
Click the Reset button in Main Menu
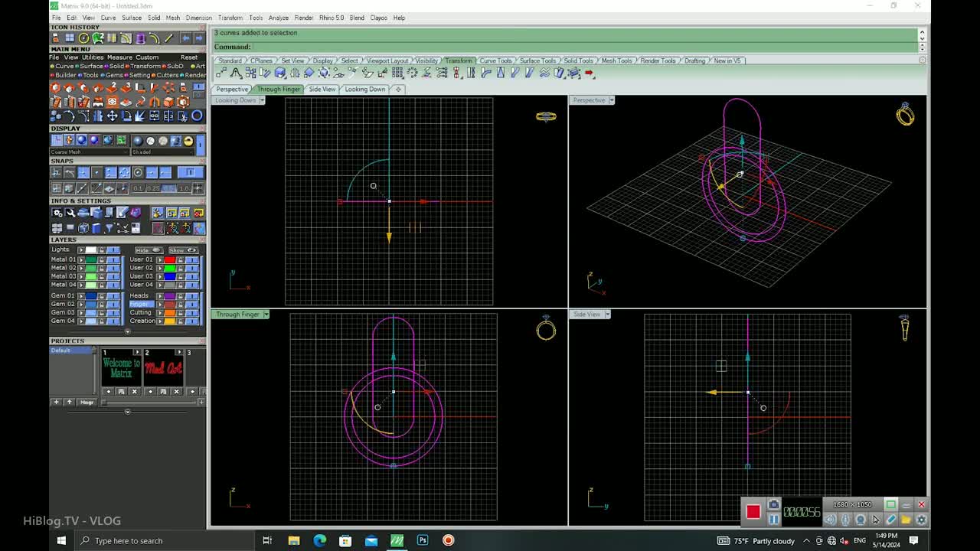tap(189, 57)
